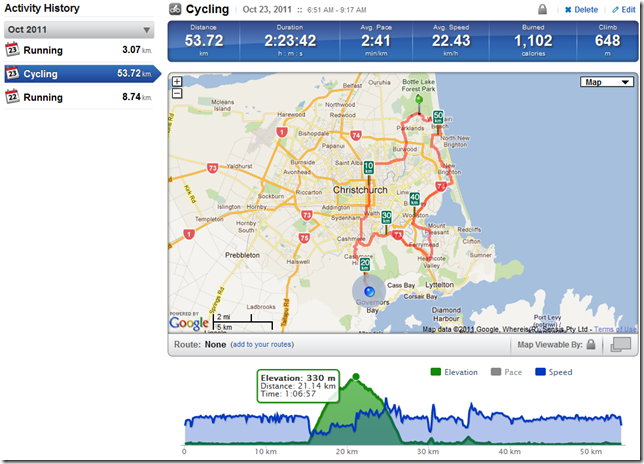The image size is (644, 464).
Task: Open the Map type dropdown
Action: pyautogui.click(x=607, y=82)
